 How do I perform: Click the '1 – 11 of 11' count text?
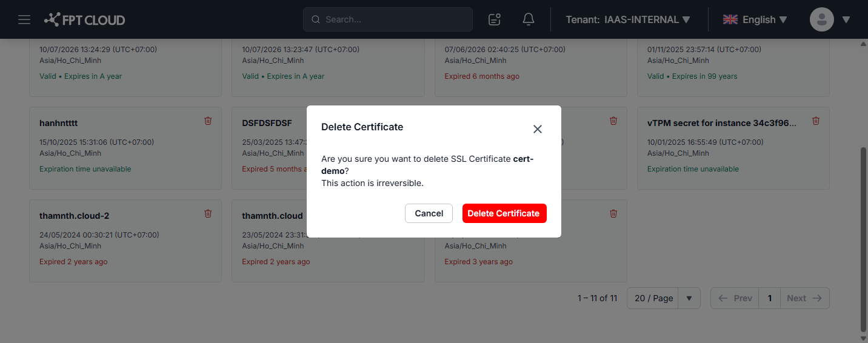click(x=597, y=298)
